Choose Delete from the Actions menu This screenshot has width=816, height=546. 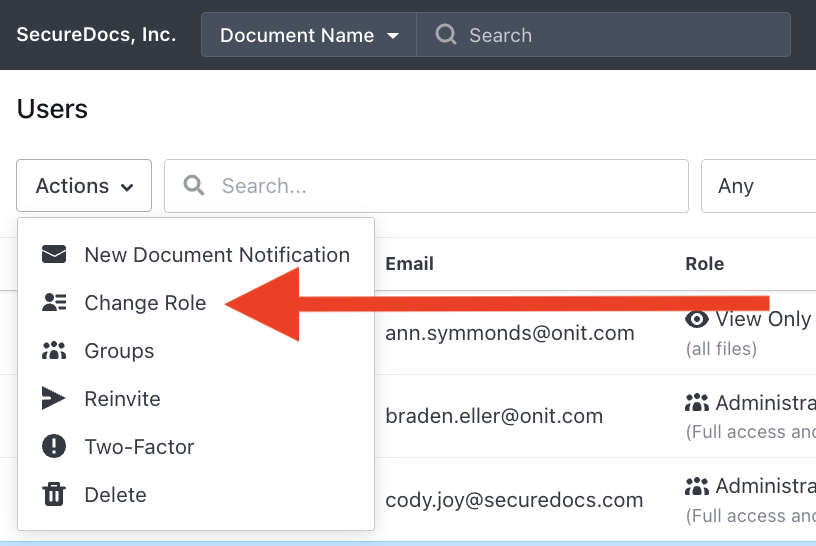[x=196, y=494]
